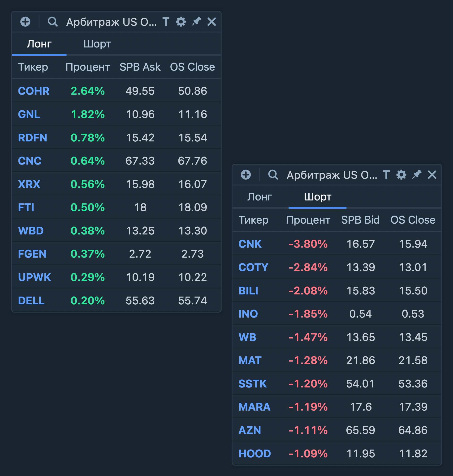Switch to Шорт tab in left widget

click(97, 44)
